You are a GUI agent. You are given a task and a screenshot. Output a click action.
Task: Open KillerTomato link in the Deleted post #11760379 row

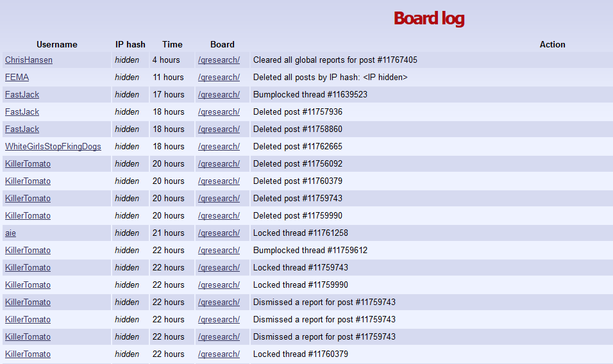(28, 181)
